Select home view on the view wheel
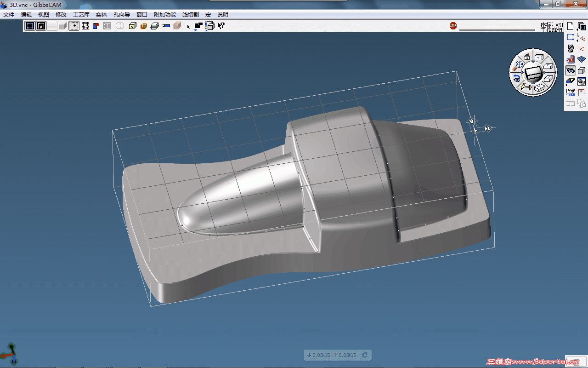 click(527, 56)
